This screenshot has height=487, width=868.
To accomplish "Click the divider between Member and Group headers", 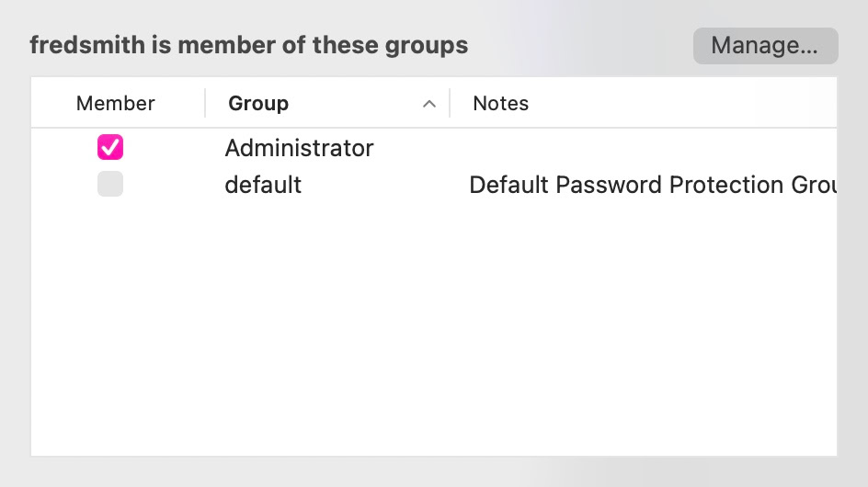I will tap(205, 103).
